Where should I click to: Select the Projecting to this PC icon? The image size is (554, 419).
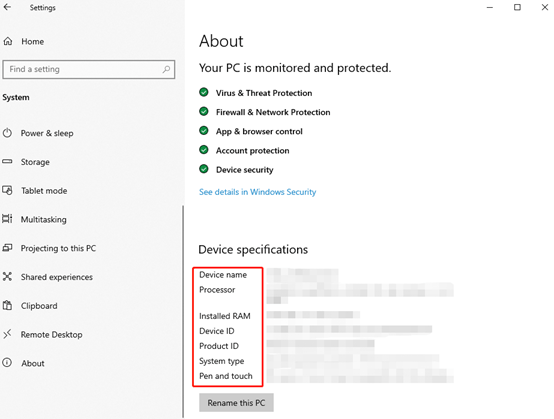[7, 248]
